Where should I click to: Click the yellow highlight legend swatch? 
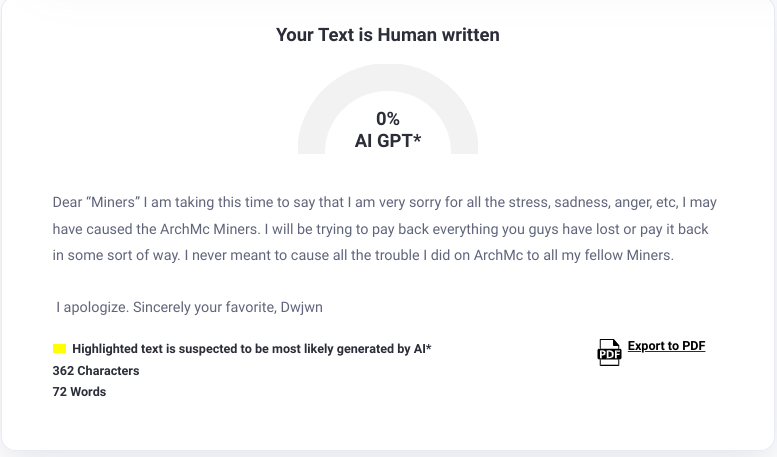pos(59,348)
